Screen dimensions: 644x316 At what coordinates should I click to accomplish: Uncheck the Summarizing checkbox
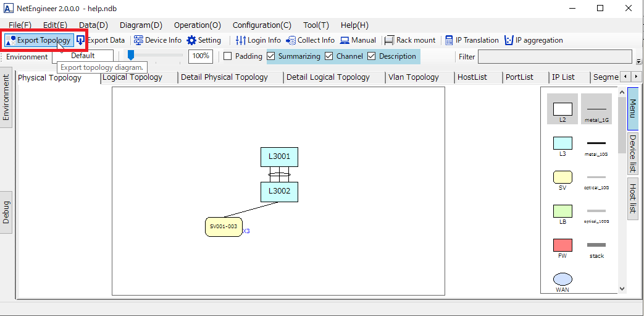pos(271,56)
